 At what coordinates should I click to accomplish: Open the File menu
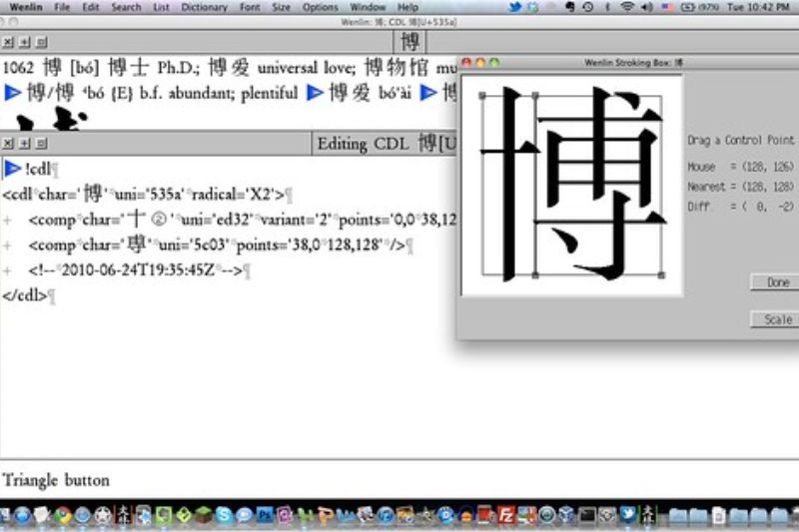tap(62, 7)
